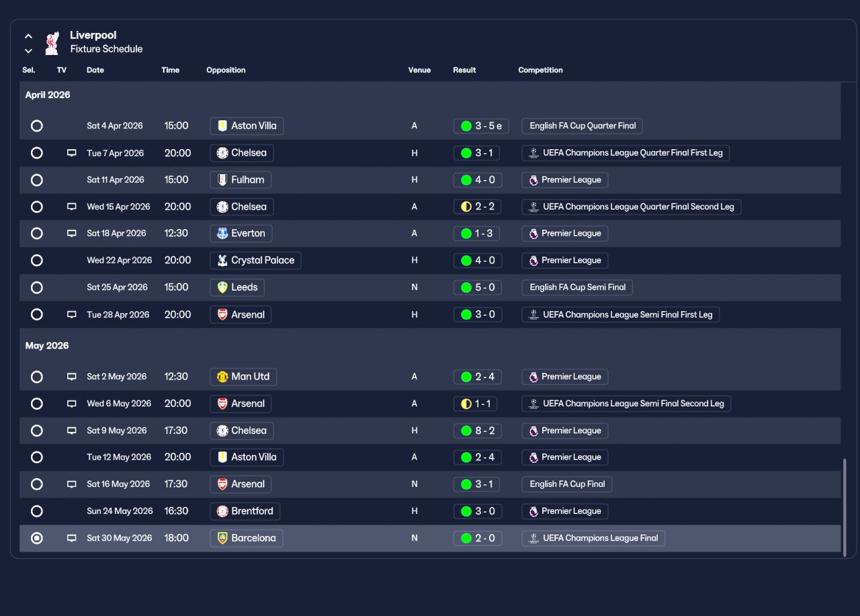
Task: Click the TV icon on the 28 Apr Arsenal fixture
Action: (71, 314)
